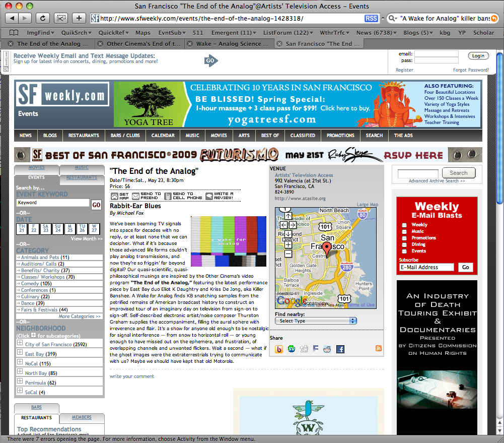Check the Promotions e-mail blast checkbox

coord(404,238)
